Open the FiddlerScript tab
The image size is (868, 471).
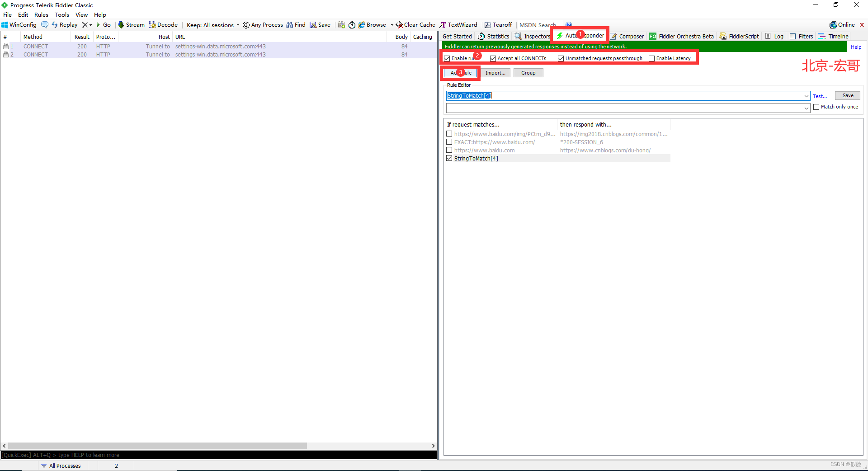(x=739, y=36)
